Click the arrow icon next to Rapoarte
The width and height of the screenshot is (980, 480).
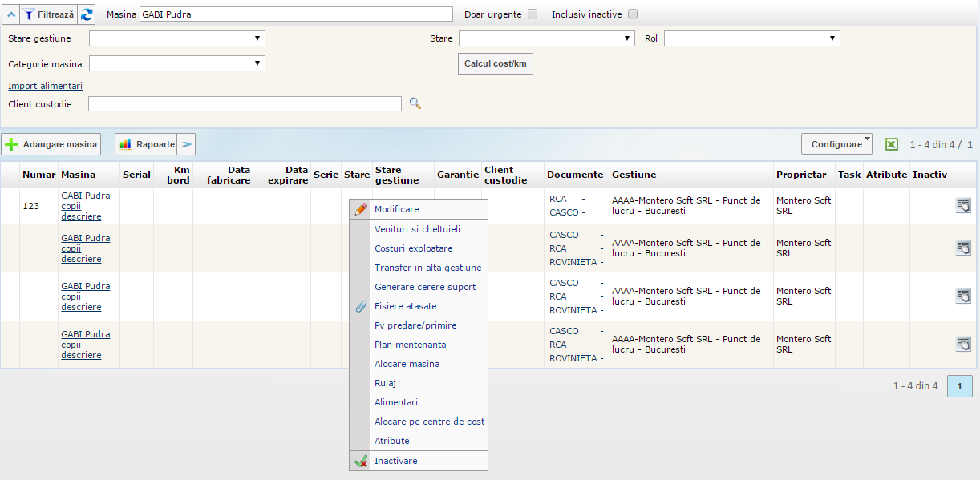(186, 144)
